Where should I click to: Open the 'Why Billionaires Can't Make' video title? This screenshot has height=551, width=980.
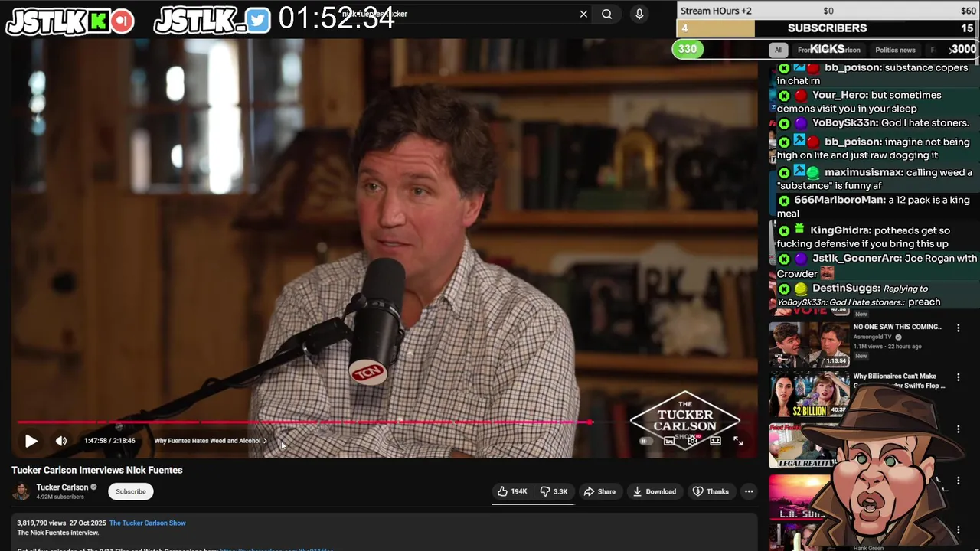coord(899,381)
